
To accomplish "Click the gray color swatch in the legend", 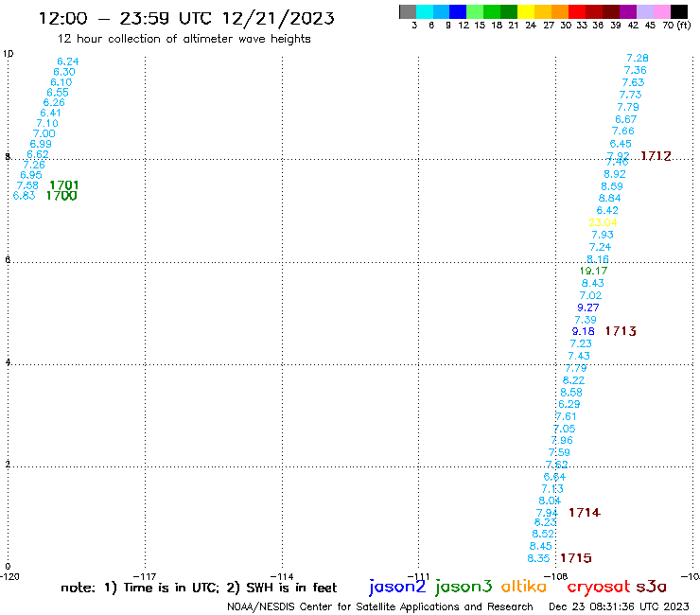I will pos(408,11).
